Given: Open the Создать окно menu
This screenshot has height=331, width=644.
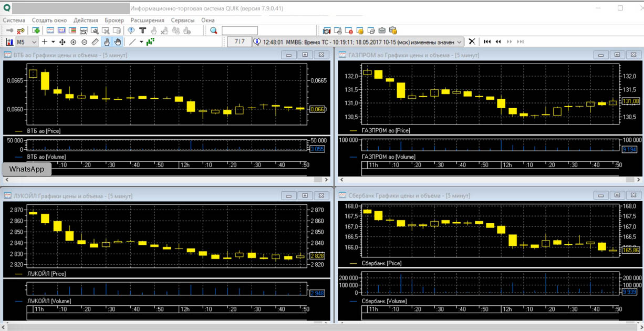Looking at the screenshot, I should click(49, 20).
